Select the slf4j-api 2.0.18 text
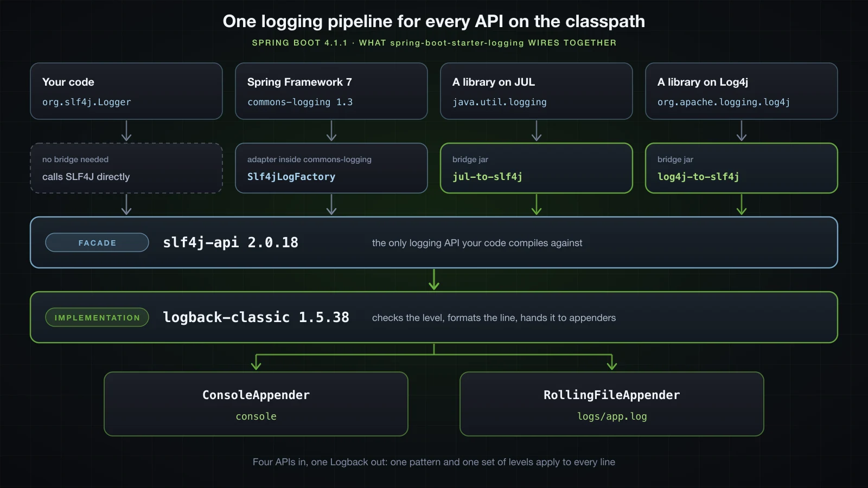 (x=231, y=242)
